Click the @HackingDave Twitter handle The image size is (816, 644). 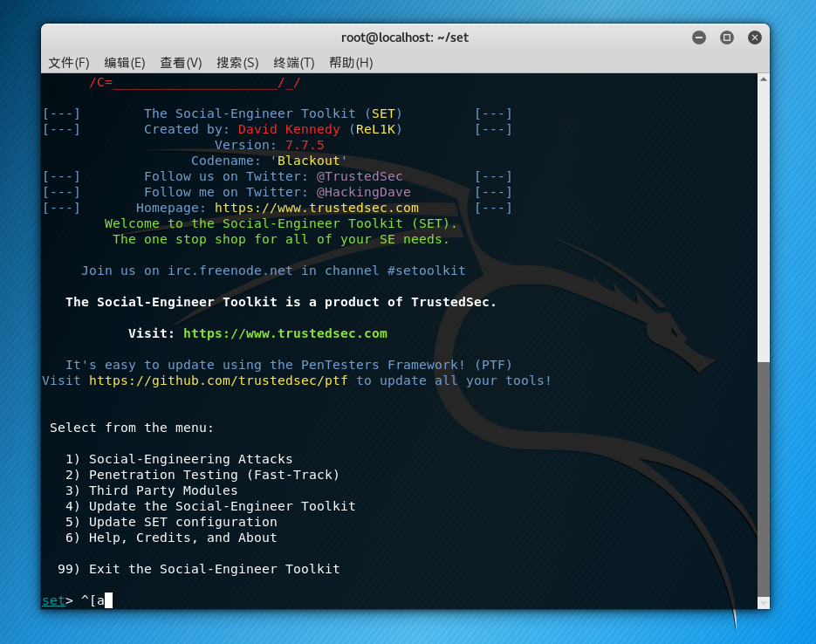(364, 193)
